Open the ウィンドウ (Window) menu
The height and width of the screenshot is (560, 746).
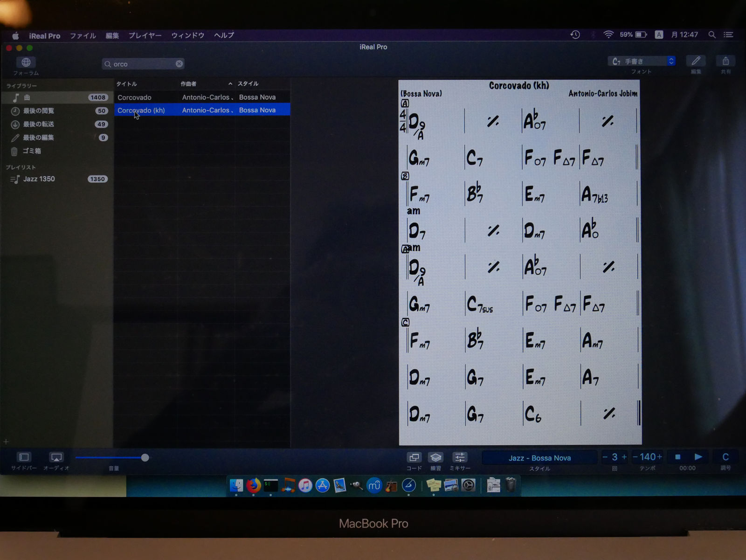coord(187,35)
